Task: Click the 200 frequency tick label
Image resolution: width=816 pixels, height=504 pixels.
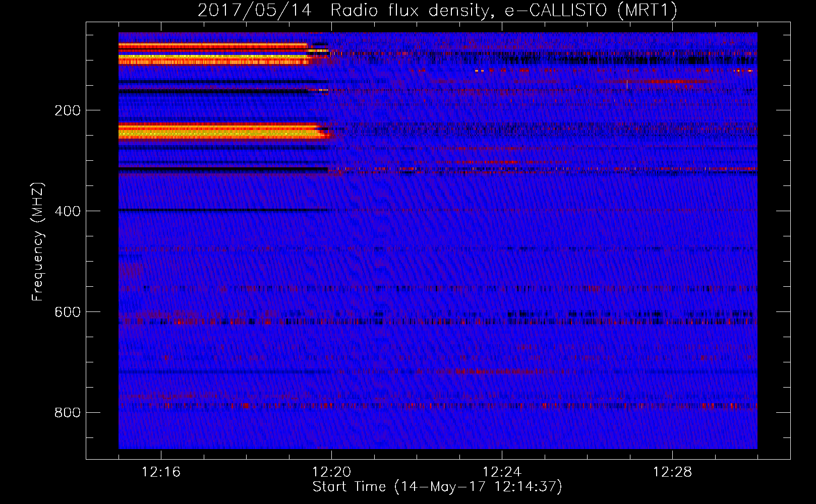Action: (x=68, y=110)
